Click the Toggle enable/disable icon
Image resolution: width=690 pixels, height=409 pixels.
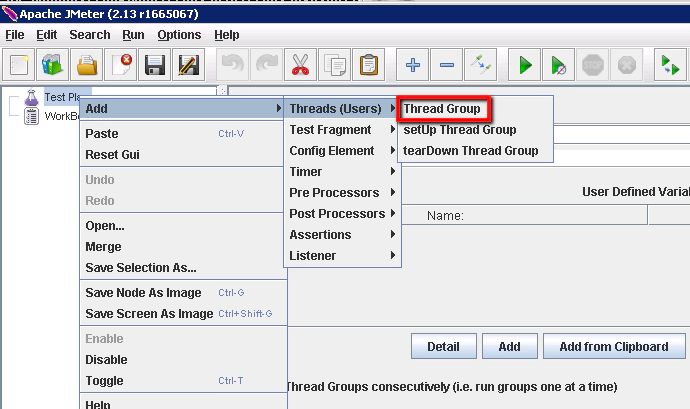point(480,65)
